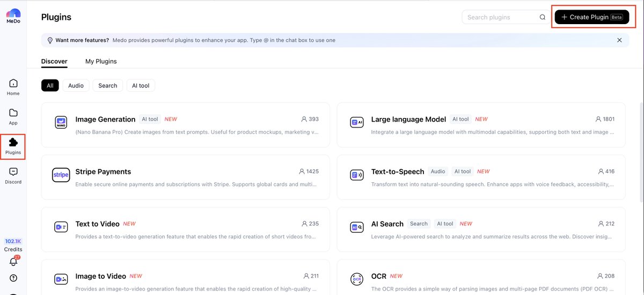
Task: Open the Text-to-Speech plugin title
Action: coord(398,172)
